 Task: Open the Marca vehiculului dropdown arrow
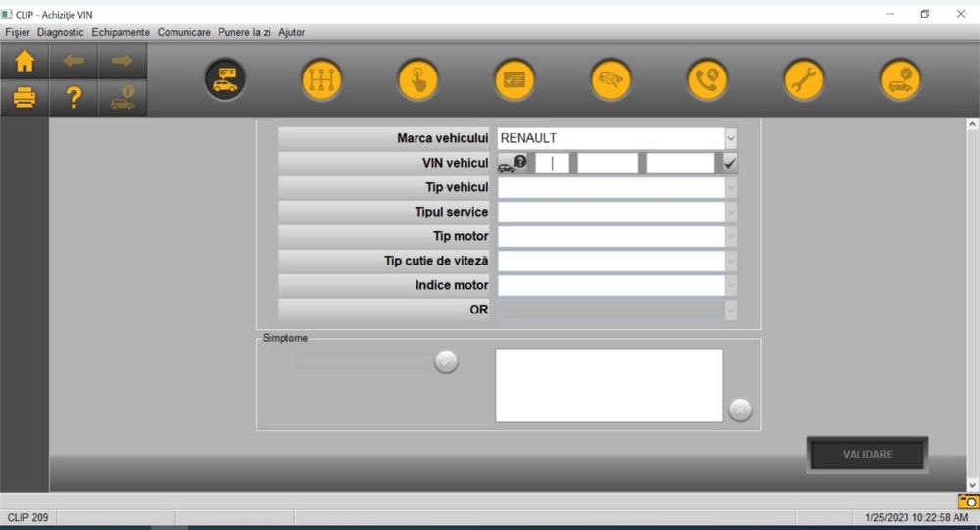(x=731, y=139)
